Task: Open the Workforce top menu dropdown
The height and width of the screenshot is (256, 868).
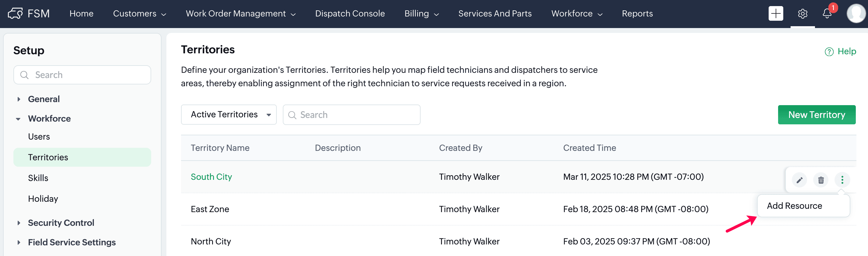Action: point(577,13)
